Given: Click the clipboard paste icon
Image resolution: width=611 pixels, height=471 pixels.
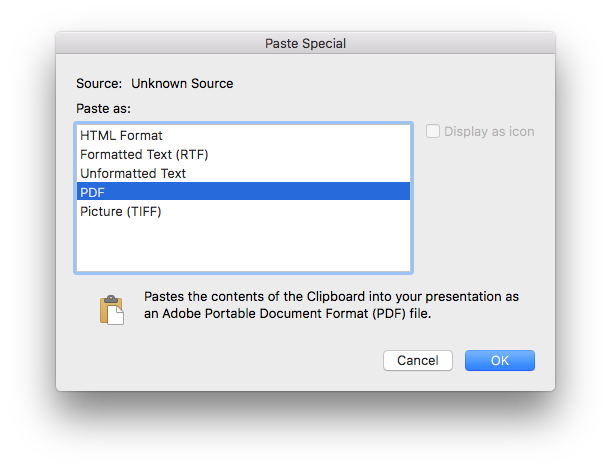Looking at the screenshot, I should click(x=111, y=309).
